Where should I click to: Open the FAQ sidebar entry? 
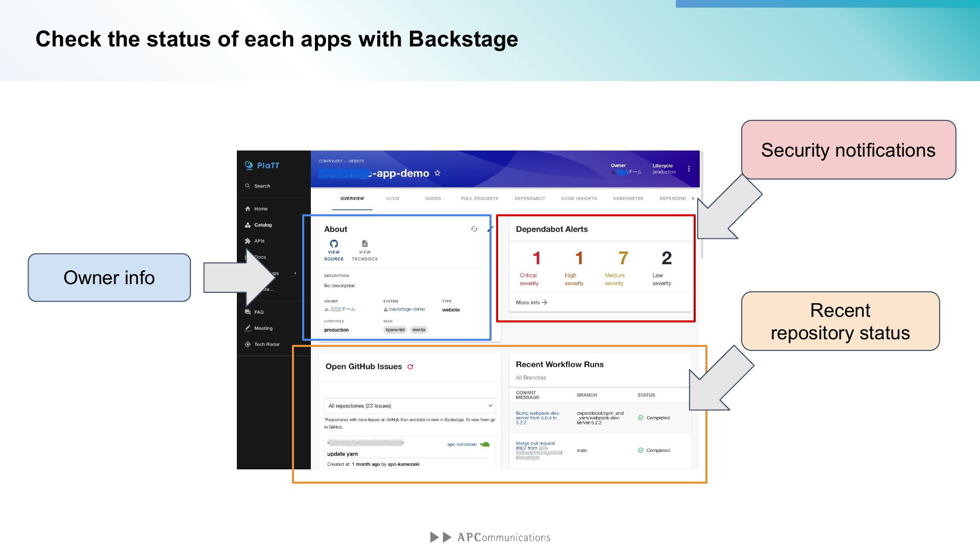pyautogui.click(x=254, y=312)
